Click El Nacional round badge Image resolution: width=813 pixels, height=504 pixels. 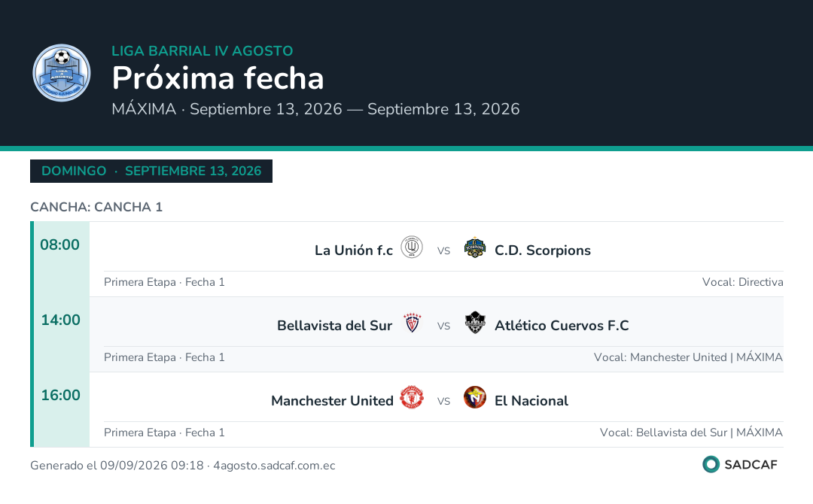click(474, 397)
